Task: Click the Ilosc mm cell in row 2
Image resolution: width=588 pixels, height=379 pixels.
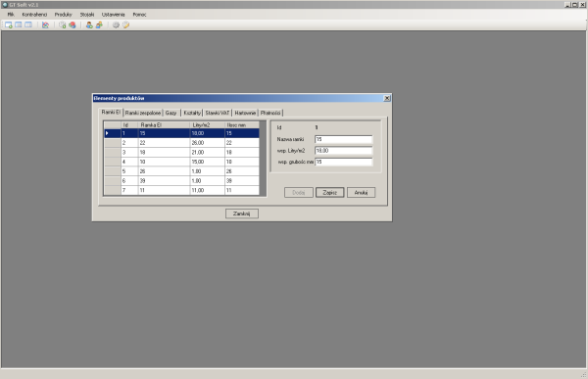Action: pos(242,143)
